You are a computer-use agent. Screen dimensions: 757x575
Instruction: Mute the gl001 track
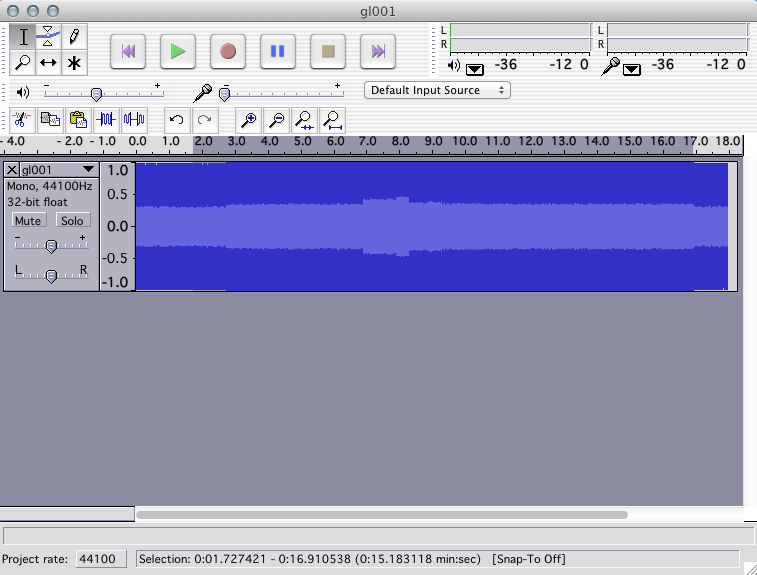coord(28,221)
